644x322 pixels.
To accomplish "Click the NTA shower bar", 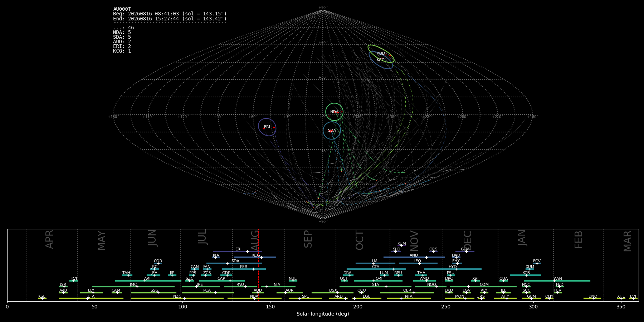I will (409, 298).
